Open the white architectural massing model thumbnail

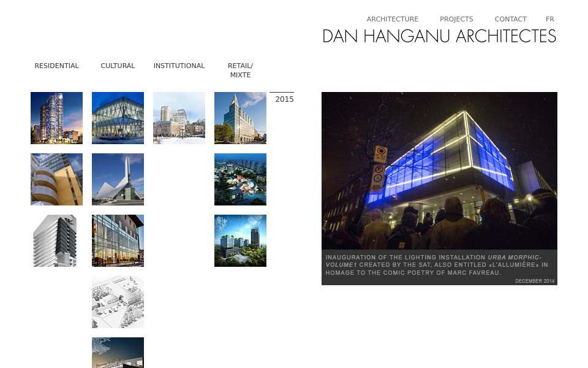click(55, 240)
